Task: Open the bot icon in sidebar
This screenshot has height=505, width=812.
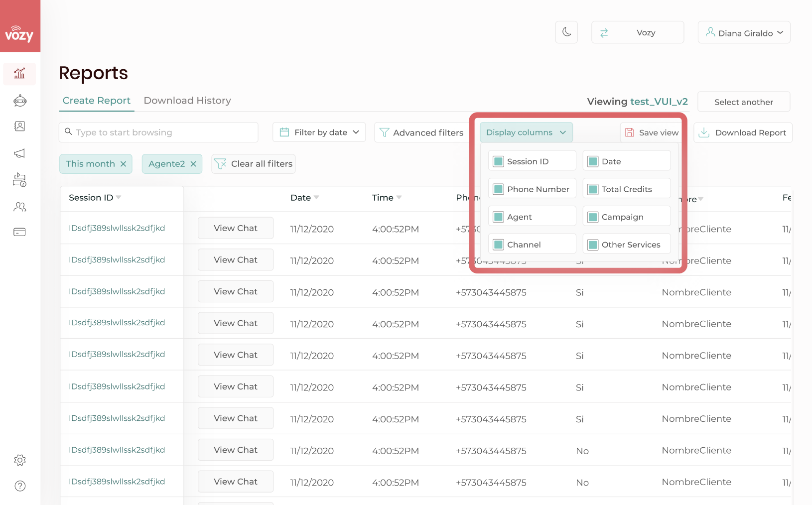Action: click(x=19, y=101)
